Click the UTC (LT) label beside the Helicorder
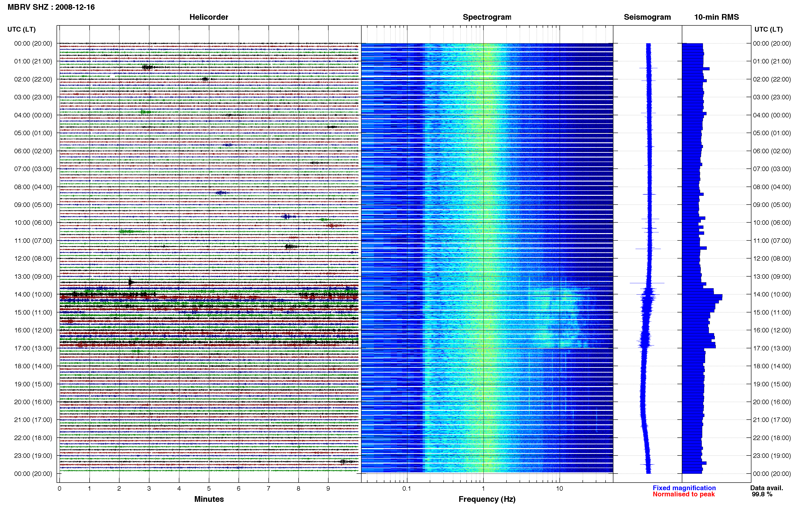Image resolution: width=812 pixels, height=508 pixels. click(21, 29)
